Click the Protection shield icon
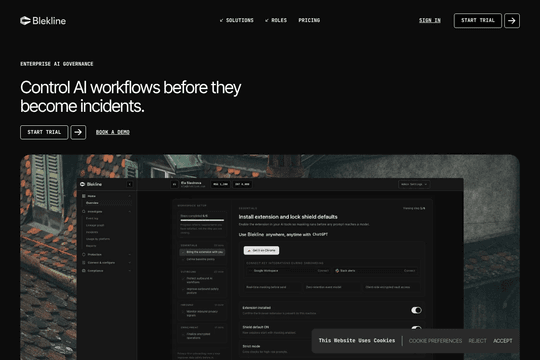Image resolution: width=540 pixels, height=360 pixels. tap(84, 255)
